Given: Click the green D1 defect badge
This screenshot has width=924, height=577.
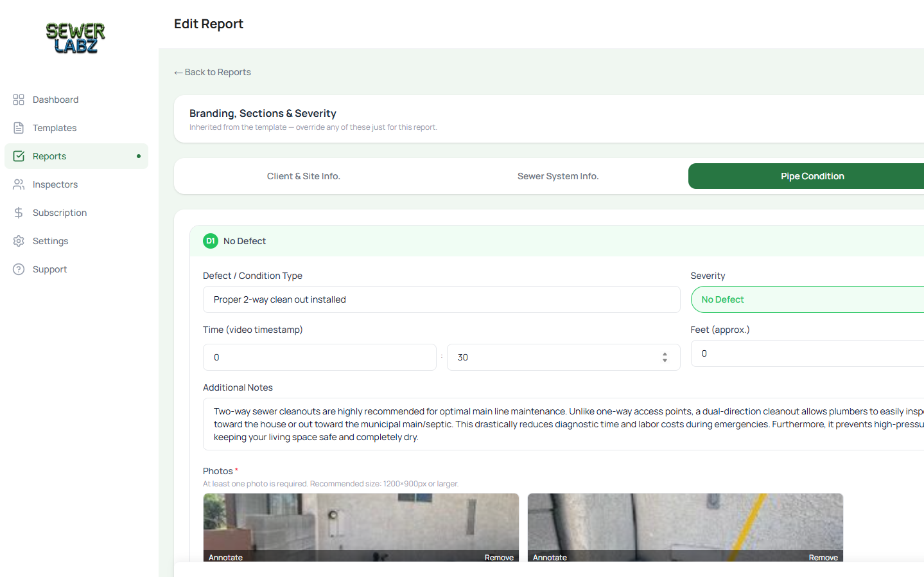Looking at the screenshot, I should point(211,241).
